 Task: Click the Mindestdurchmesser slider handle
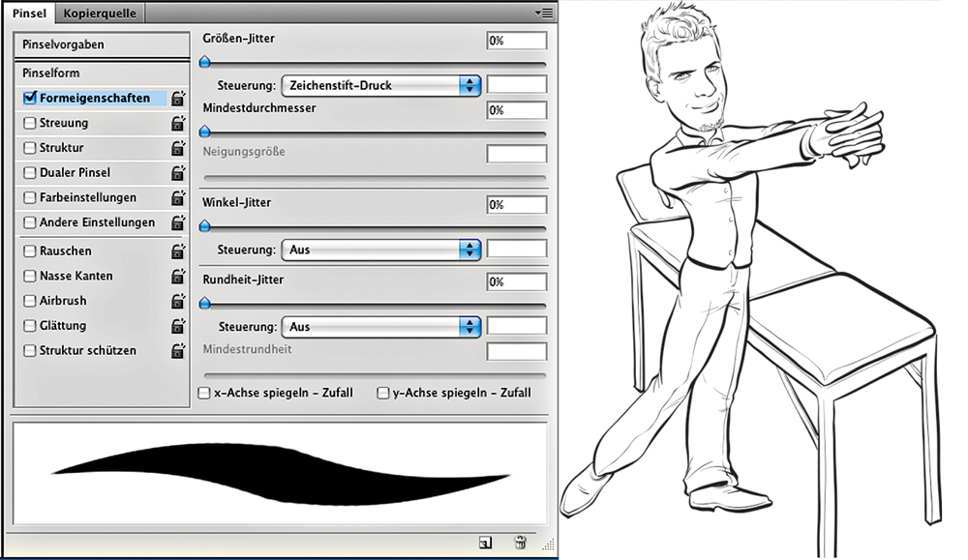205,132
